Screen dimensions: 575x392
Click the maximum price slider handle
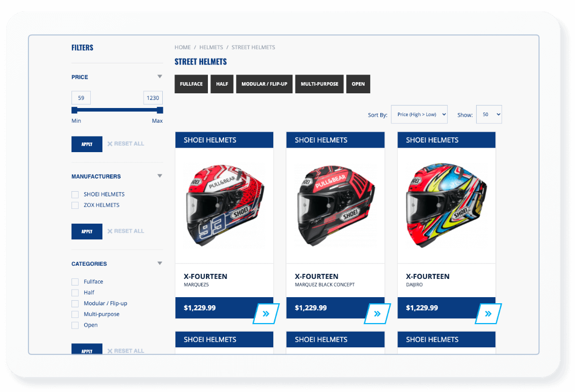tap(160, 110)
